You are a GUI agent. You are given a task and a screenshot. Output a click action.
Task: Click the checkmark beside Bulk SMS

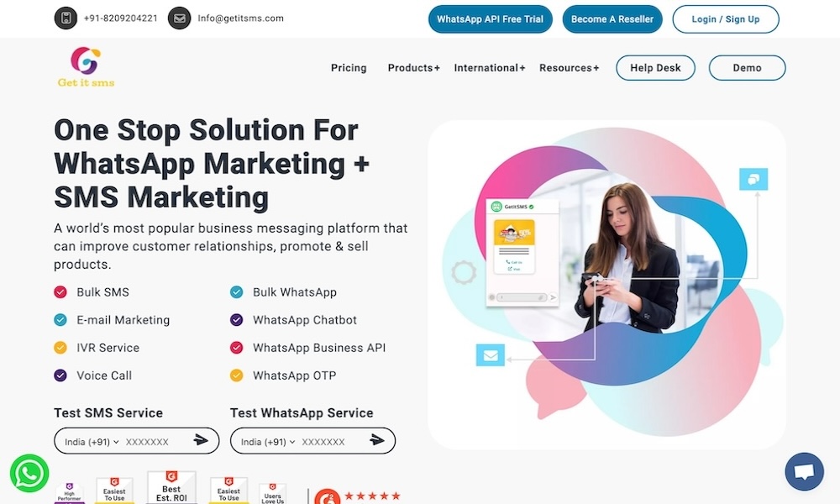click(x=60, y=292)
